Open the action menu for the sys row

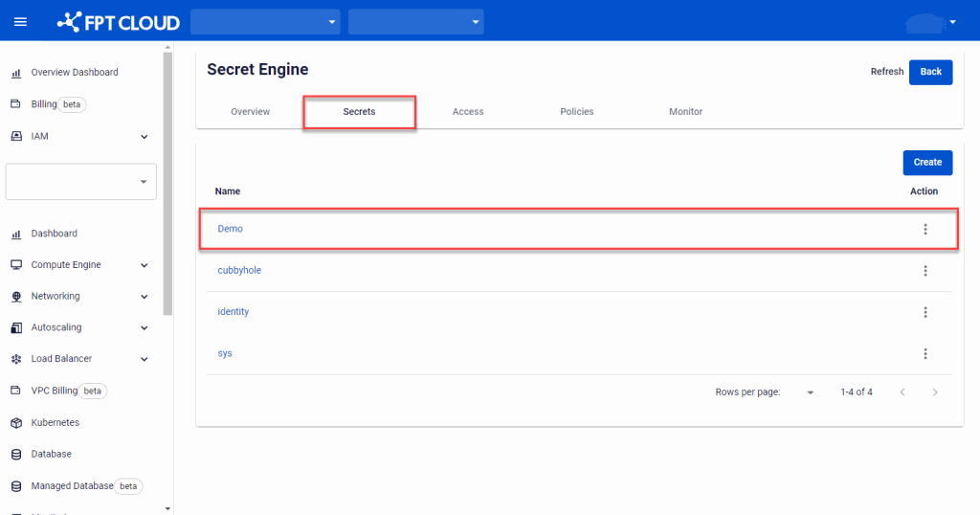925,354
